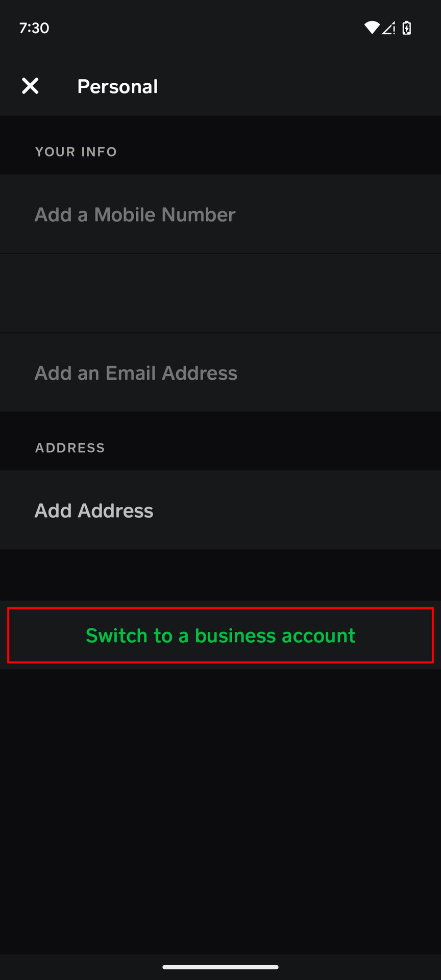Image resolution: width=441 pixels, height=980 pixels.
Task: Tap the empty header area right of Personal
Action: click(x=306, y=86)
